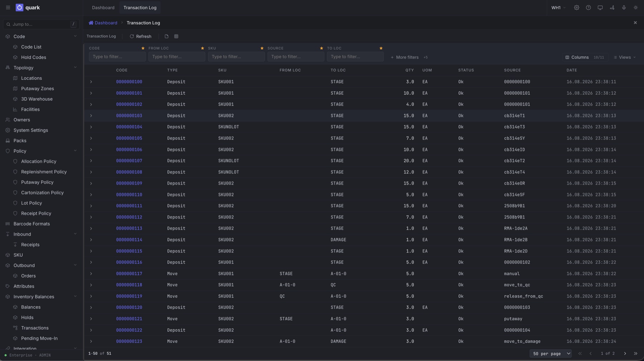This screenshot has width=644, height=361.
Task: Click the Transactions icon in sidebar
Action: (x=15, y=328)
